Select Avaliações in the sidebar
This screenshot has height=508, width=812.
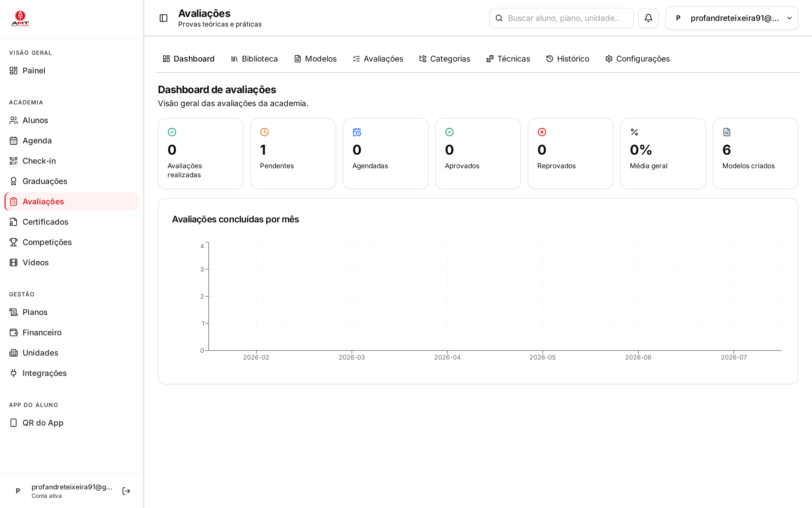click(72, 202)
